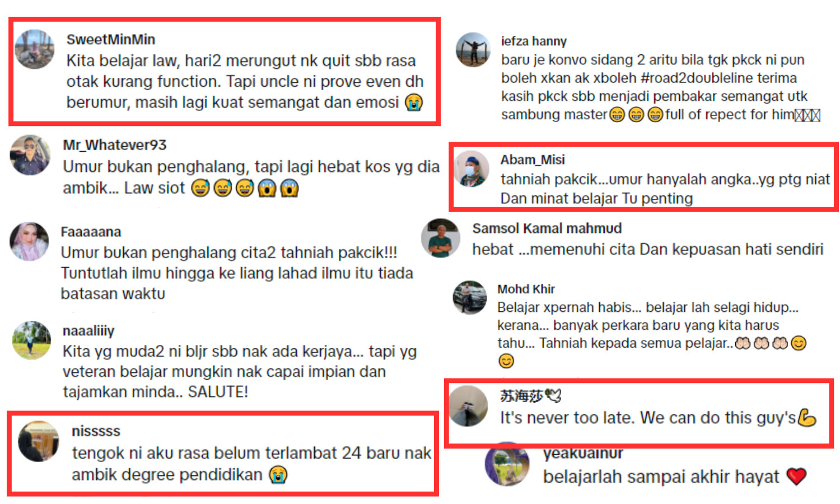Click red heart emoji in yeakuainur's comment
This screenshot has width=840, height=504.
pos(796,477)
